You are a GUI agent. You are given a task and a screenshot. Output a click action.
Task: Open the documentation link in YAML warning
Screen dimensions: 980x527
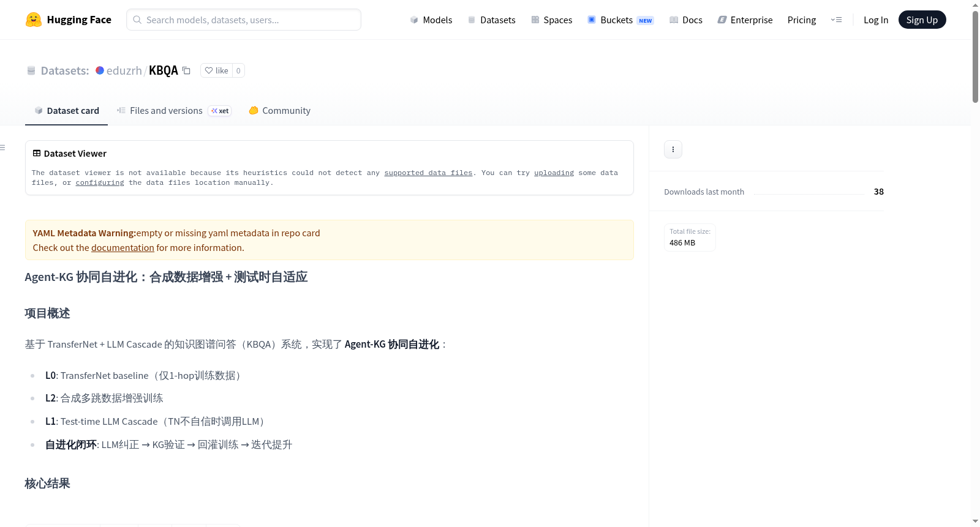(x=123, y=248)
